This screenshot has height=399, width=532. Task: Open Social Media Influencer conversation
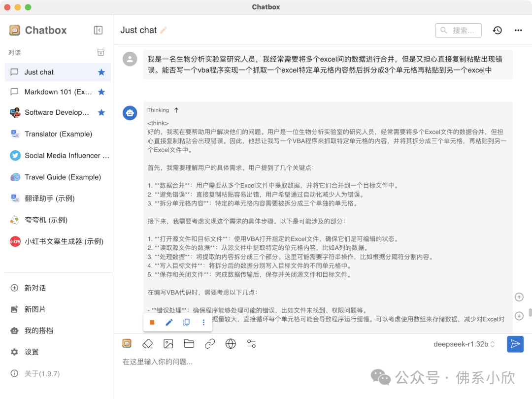58,155
